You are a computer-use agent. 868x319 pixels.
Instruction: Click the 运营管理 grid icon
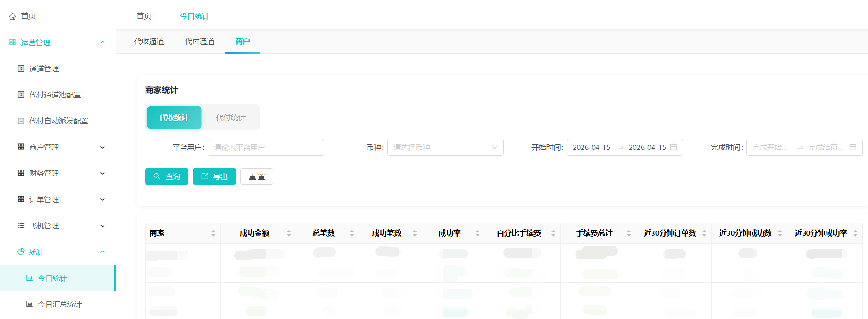pos(13,42)
